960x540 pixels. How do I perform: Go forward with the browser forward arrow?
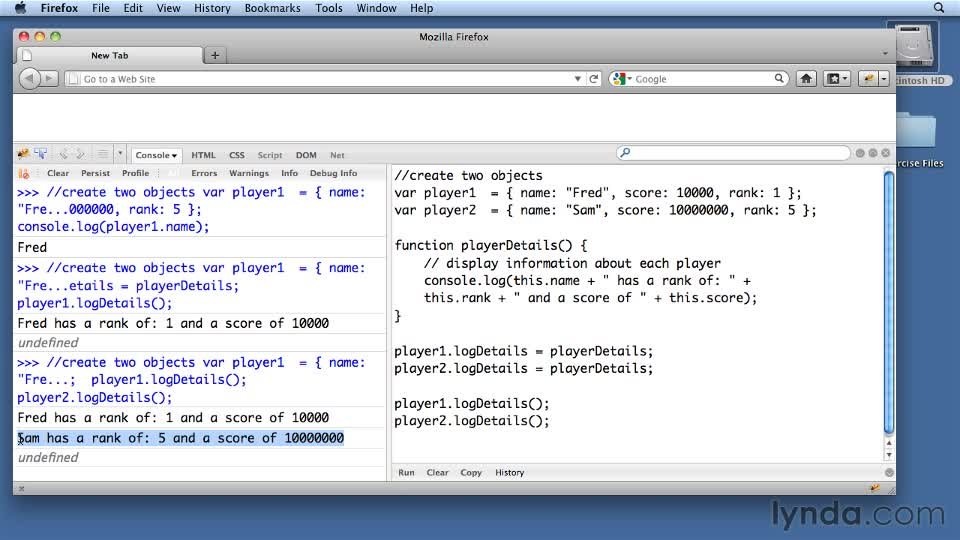tap(49, 78)
